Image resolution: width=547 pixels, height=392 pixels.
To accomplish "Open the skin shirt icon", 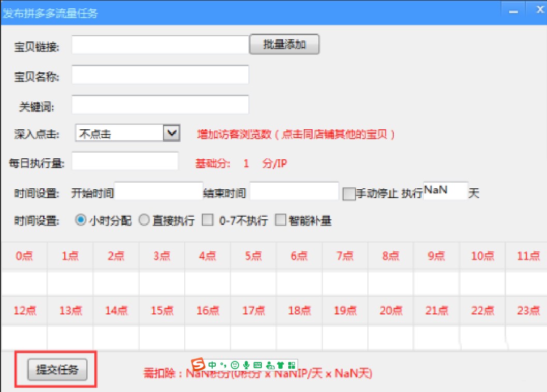I will click(280, 365).
